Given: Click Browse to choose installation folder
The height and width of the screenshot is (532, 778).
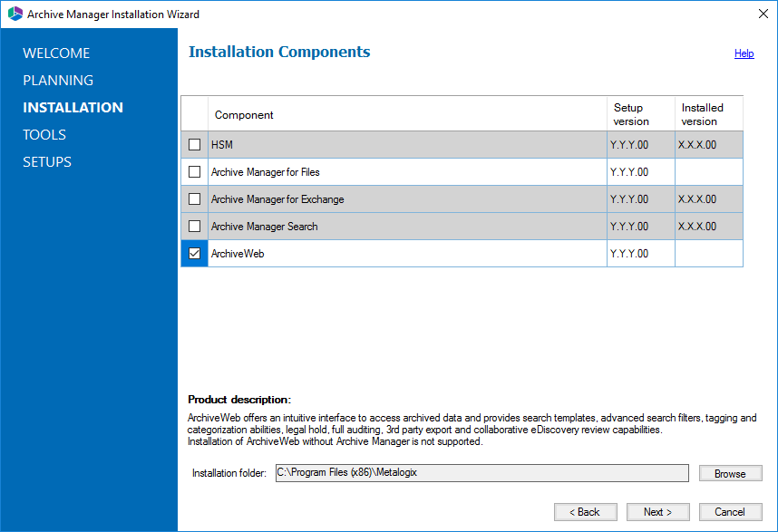Looking at the screenshot, I should point(730,473).
